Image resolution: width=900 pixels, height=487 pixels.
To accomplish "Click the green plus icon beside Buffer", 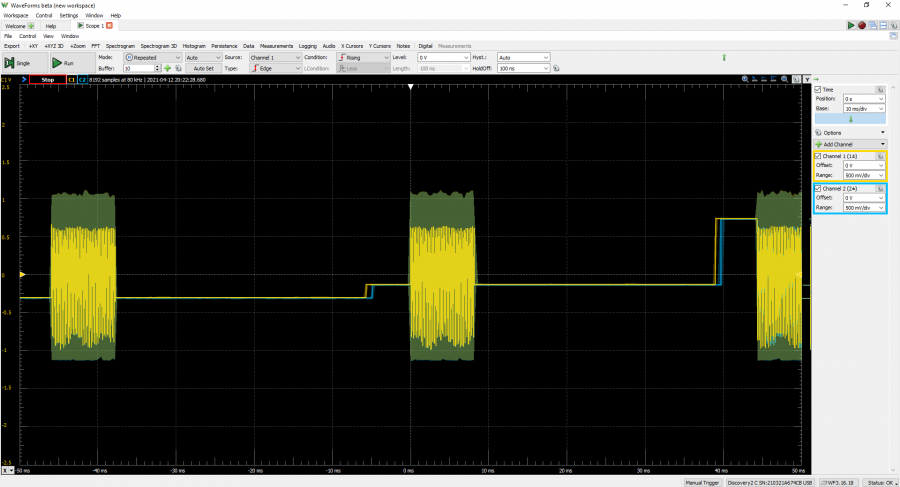I will [167, 68].
